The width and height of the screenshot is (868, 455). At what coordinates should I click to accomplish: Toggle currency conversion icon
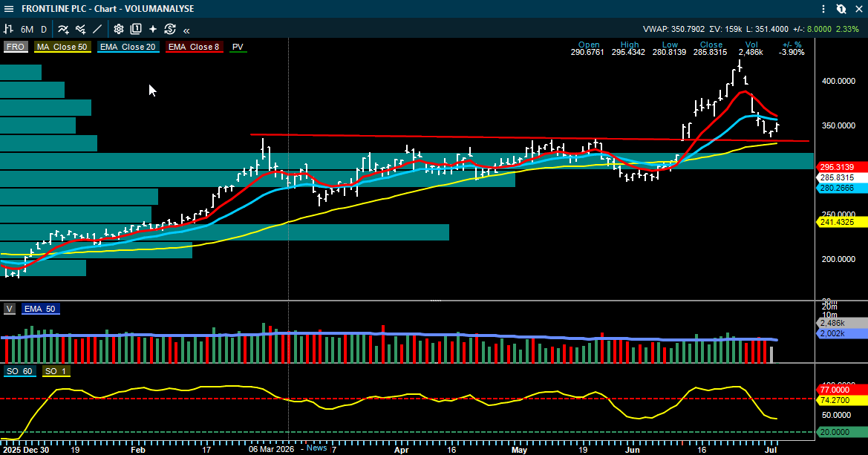170,30
